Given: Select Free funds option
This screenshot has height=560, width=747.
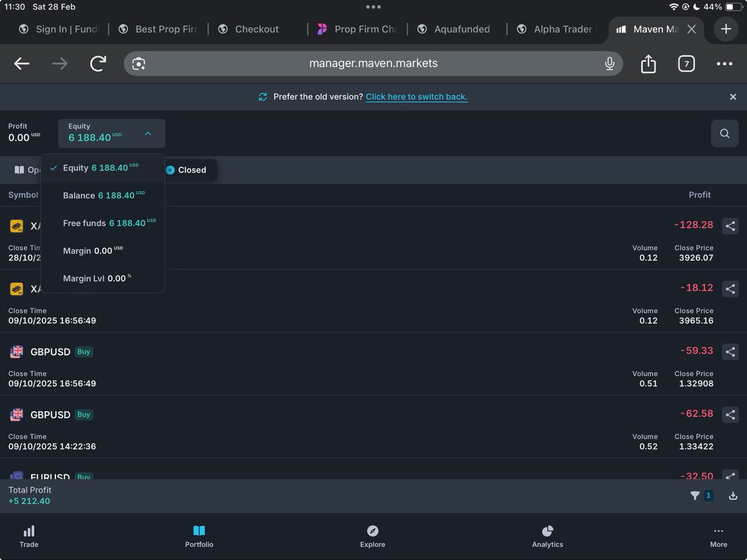Looking at the screenshot, I should click(103, 223).
